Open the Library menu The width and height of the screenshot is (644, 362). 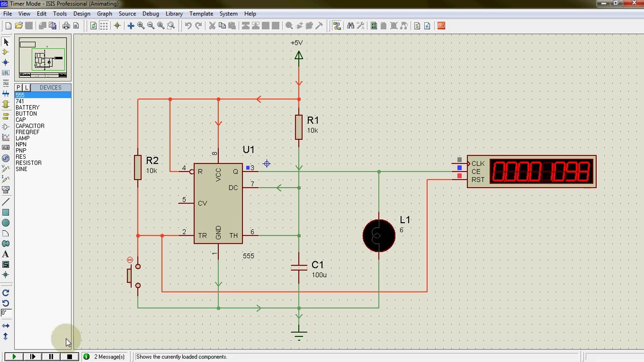(x=174, y=14)
